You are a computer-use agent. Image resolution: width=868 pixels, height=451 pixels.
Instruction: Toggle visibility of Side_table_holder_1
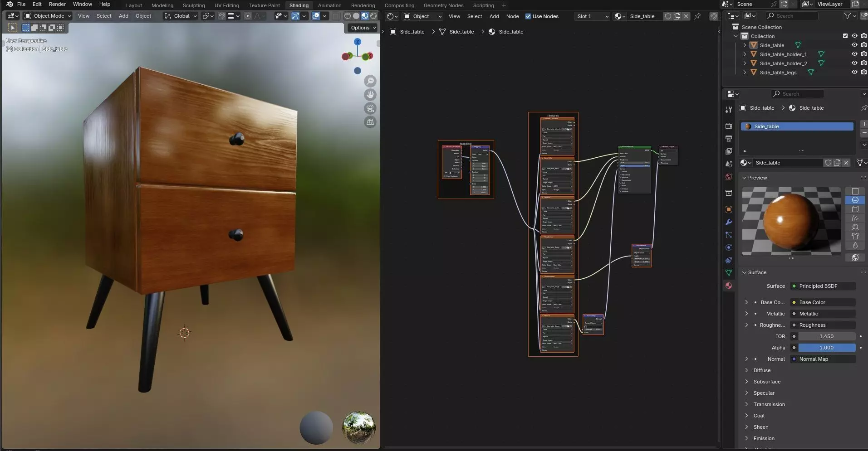(854, 54)
